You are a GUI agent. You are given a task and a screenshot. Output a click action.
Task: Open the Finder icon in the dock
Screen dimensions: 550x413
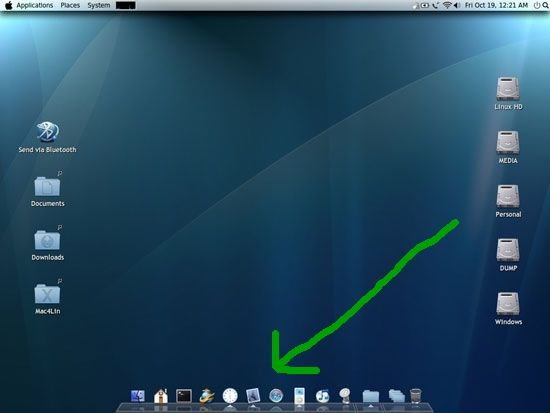(x=138, y=396)
